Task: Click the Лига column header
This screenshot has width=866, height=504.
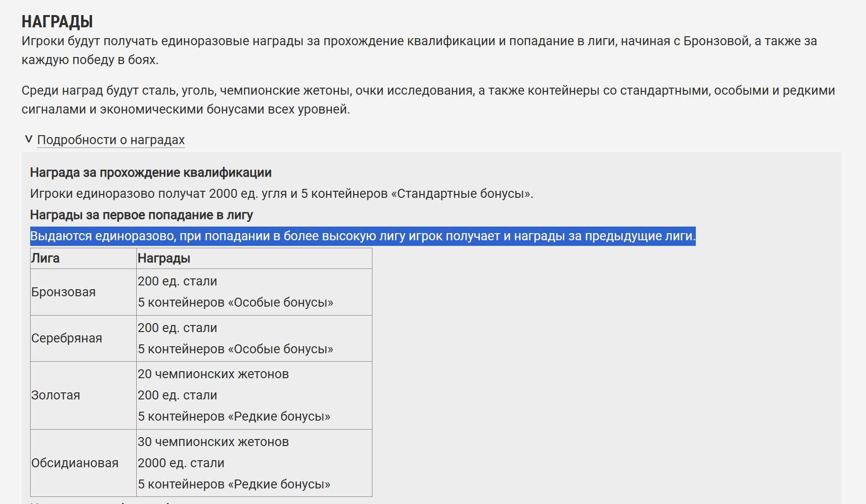Action: tap(45, 259)
